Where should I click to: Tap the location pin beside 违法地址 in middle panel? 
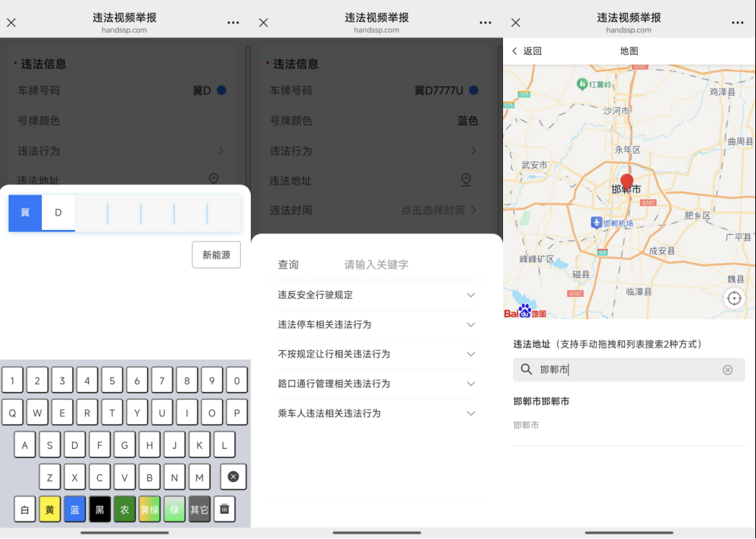click(x=466, y=180)
